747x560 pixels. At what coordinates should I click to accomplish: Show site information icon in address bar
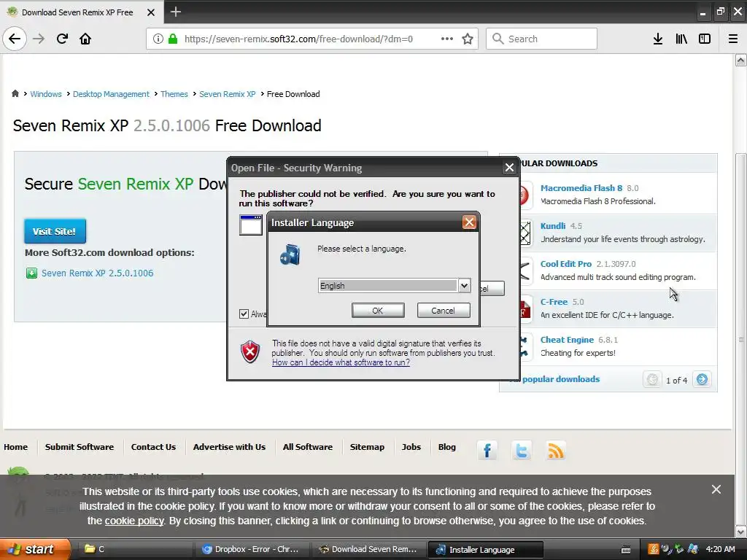[158, 39]
